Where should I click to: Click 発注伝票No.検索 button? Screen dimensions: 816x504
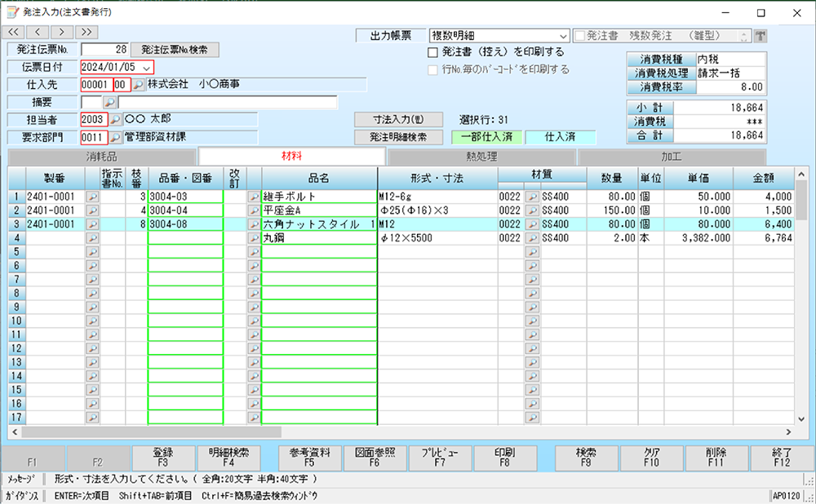(x=175, y=50)
